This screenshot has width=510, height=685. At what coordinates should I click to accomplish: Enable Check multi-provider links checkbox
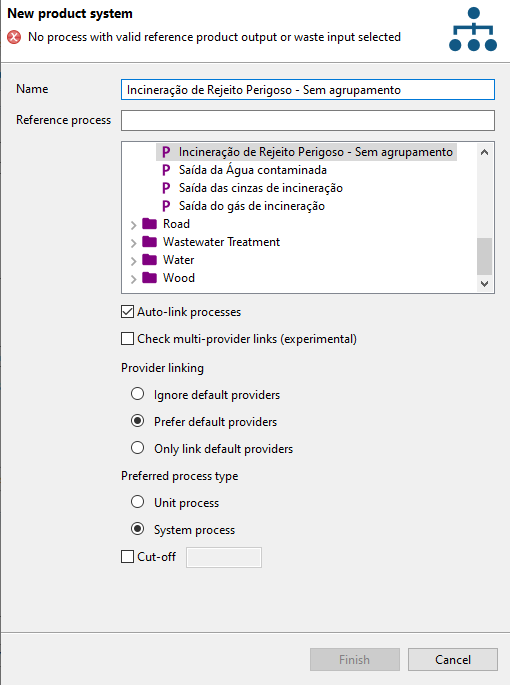(x=127, y=339)
